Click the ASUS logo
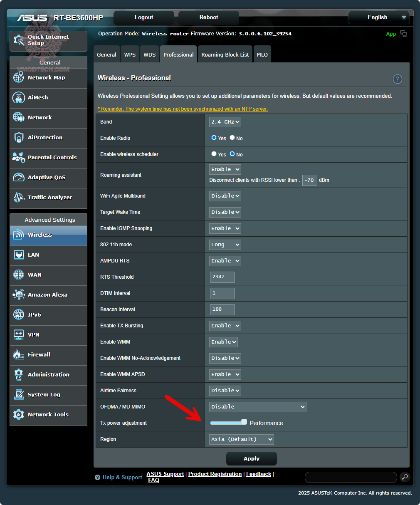 [32, 18]
